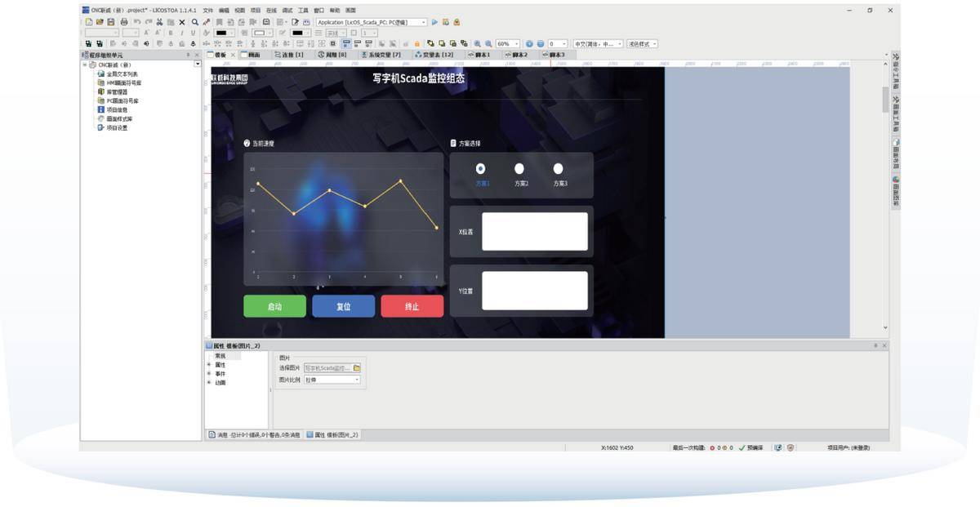Open the 图片比例 dropdown set to 拉伸
This screenshot has height=507, width=980.
click(x=332, y=380)
